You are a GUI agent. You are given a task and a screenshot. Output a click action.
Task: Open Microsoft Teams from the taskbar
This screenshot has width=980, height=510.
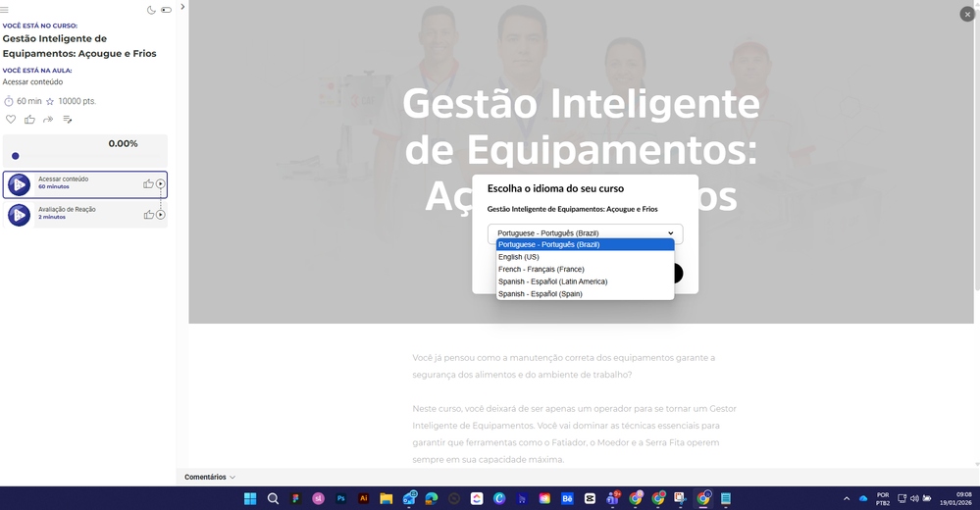coord(612,498)
